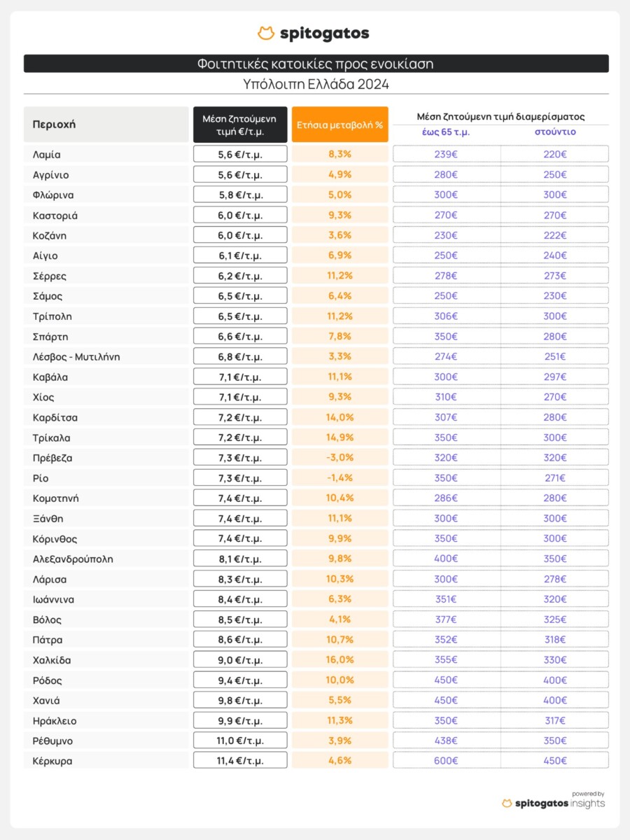630x840 pixels.
Task: Click the orange cat icon in the top logo
Action: pos(266,33)
